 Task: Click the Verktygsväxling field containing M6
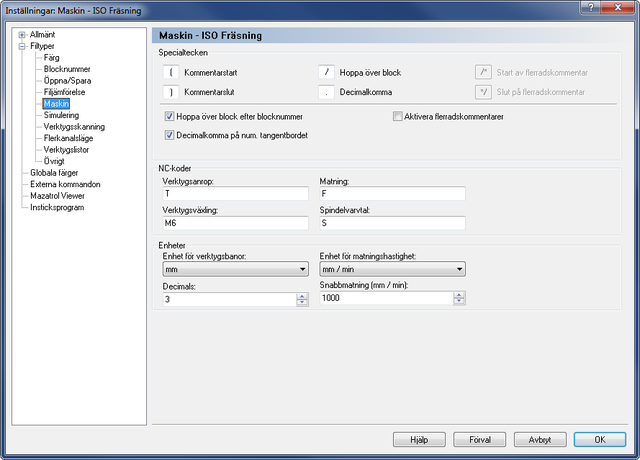tap(236, 223)
